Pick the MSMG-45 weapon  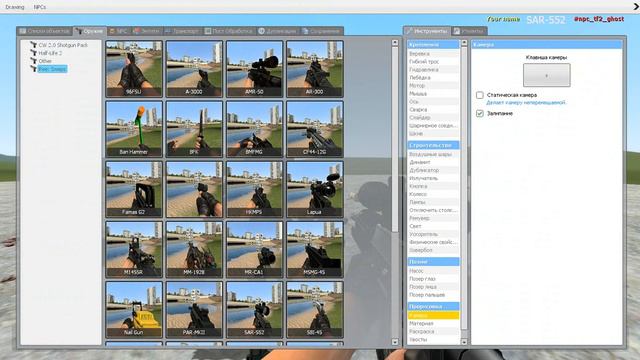pos(315,249)
